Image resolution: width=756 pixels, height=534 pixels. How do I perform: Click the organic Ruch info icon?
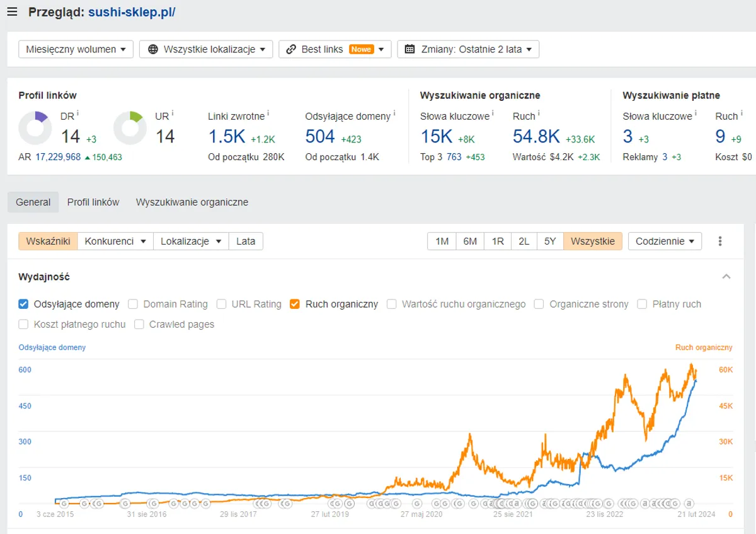click(x=539, y=113)
